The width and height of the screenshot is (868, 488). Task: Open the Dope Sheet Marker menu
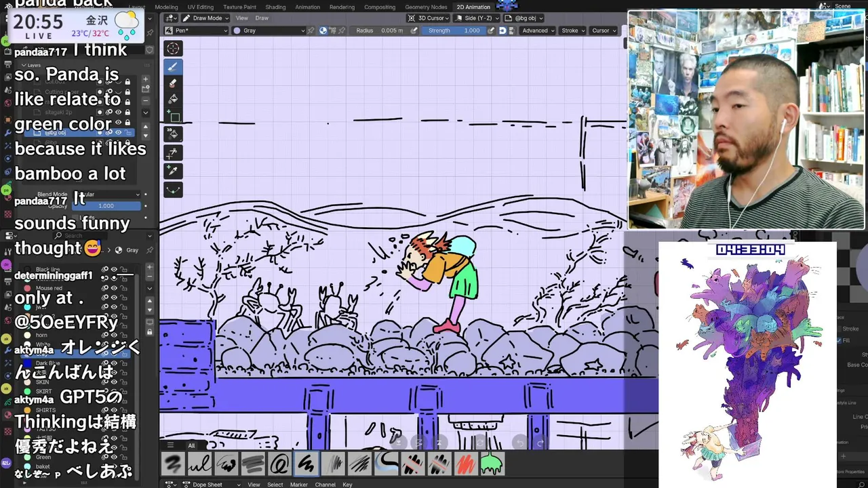[x=299, y=485]
